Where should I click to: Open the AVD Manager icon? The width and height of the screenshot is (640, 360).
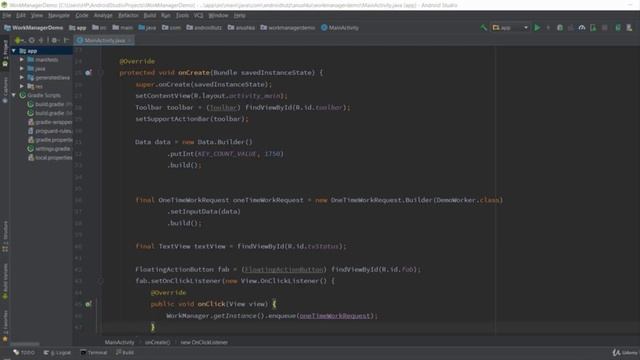pos(618,28)
